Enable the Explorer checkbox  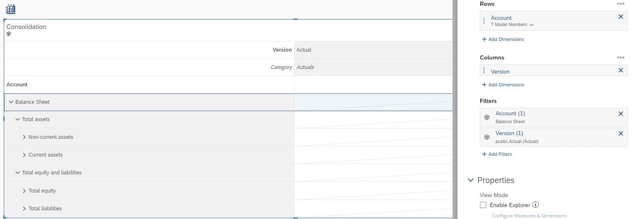pos(483,205)
